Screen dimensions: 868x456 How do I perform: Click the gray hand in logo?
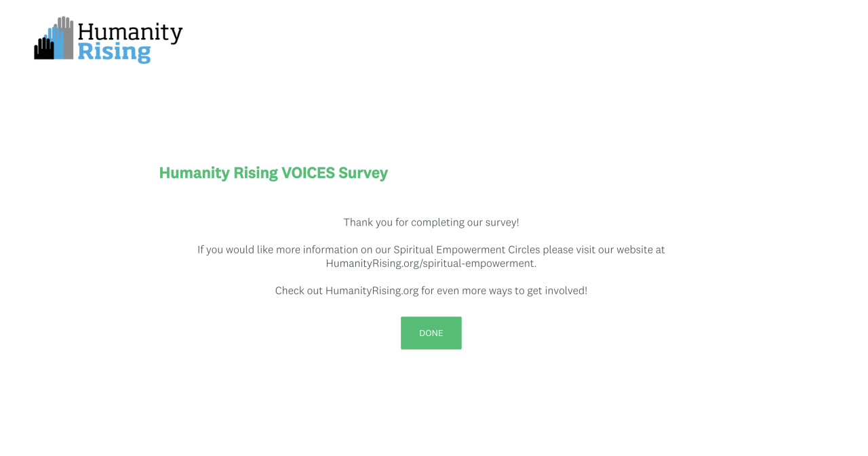tap(67, 34)
